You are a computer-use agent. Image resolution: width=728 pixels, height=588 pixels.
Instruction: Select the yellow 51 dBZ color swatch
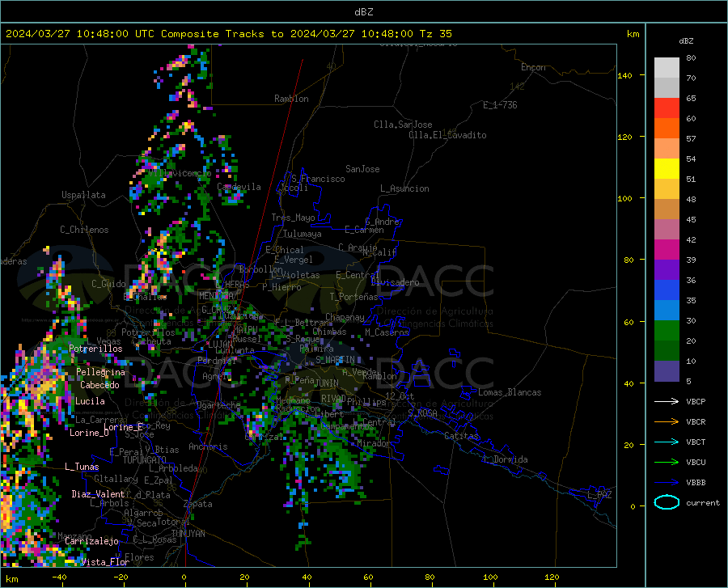click(x=667, y=169)
